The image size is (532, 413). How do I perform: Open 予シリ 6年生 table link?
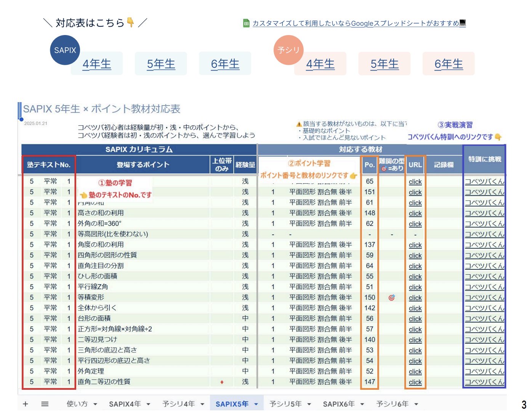pos(449,64)
